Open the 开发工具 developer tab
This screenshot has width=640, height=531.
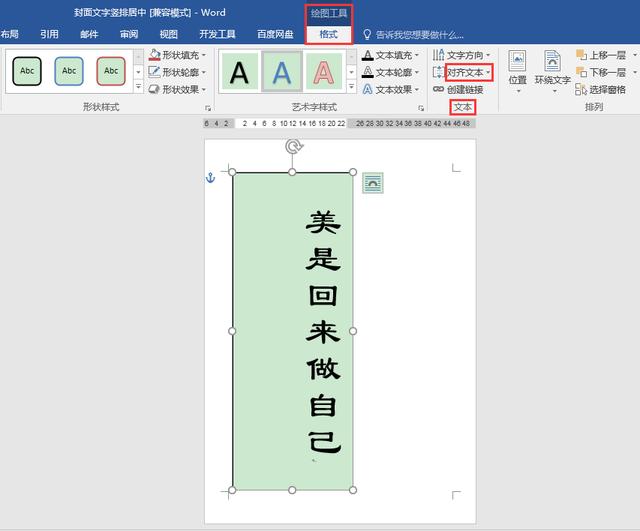(x=218, y=34)
